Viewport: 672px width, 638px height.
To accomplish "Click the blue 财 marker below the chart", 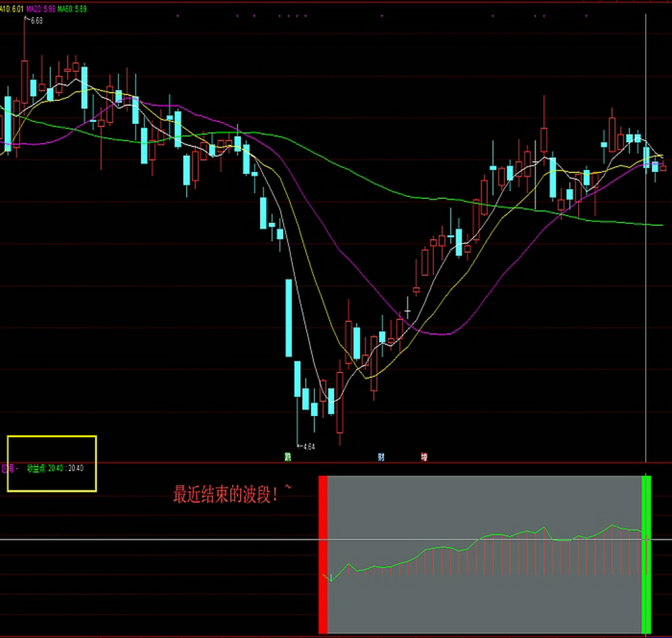I will (381, 457).
